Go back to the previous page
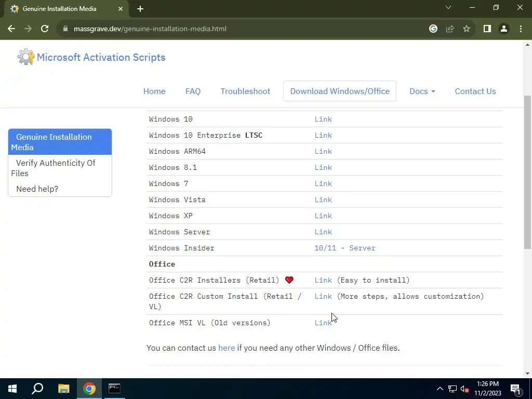This screenshot has height=399, width=532. (x=11, y=29)
